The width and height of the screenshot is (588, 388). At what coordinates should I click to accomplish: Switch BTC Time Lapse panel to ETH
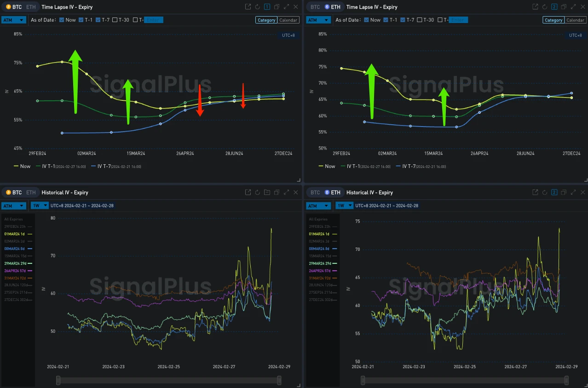tap(31, 7)
